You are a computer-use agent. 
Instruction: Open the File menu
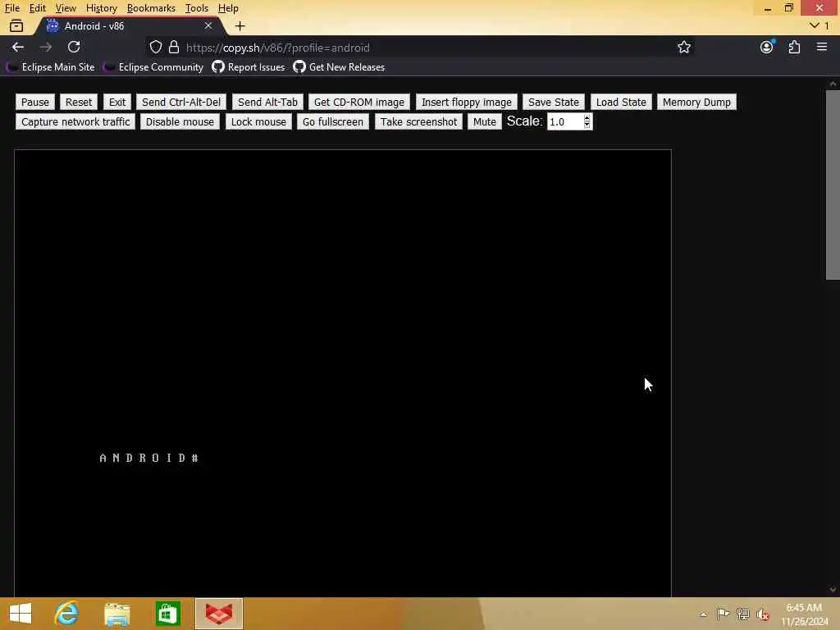[x=12, y=8]
